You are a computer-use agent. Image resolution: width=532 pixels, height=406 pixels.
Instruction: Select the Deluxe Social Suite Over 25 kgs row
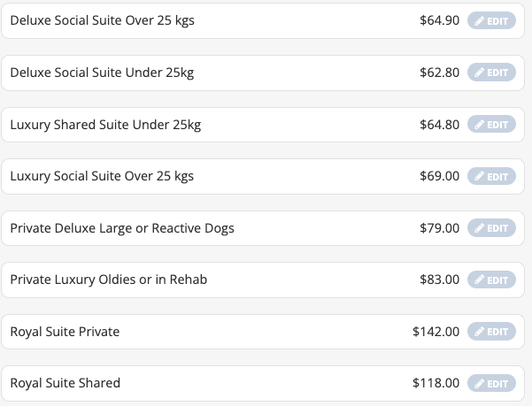pos(263,20)
